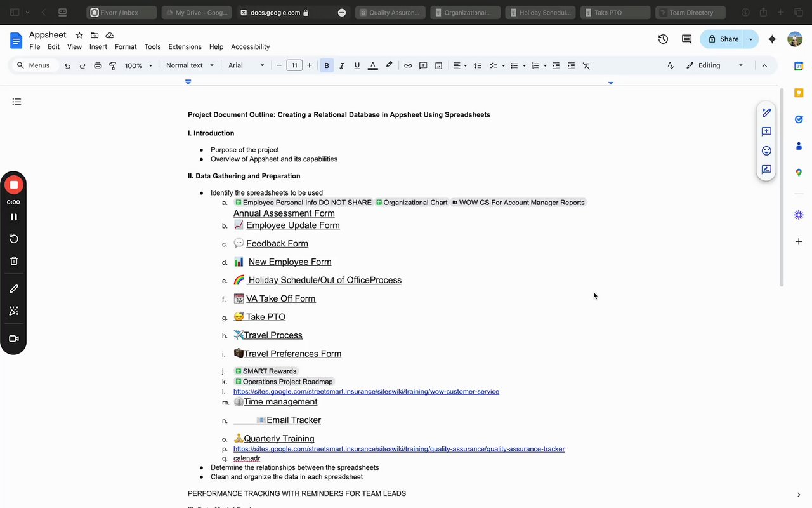Open the quality-assurance-tracker URL link
Screen dimensions: 812x508
click(399, 449)
